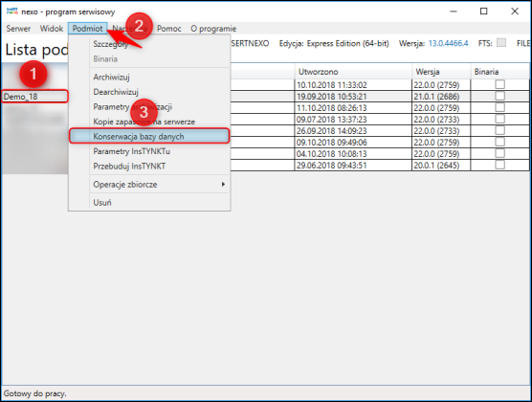Expand the Operacje zbiorcze submenu arrow
This screenshot has width=532, height=402.
(x=223, y=184)
